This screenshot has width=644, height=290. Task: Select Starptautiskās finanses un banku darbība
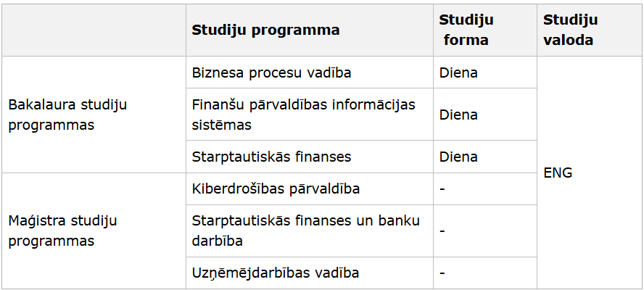pyautogui.click(x=309, y=231)
